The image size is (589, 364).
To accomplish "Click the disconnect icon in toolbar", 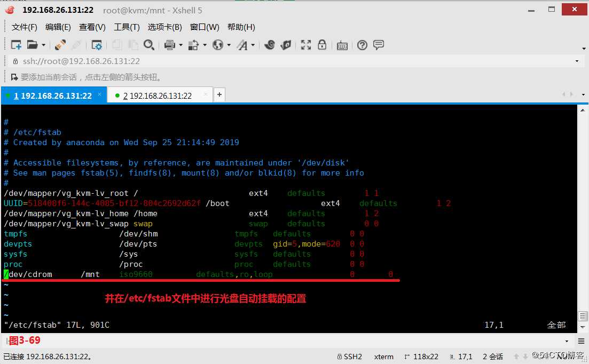I will coord(76,45).
